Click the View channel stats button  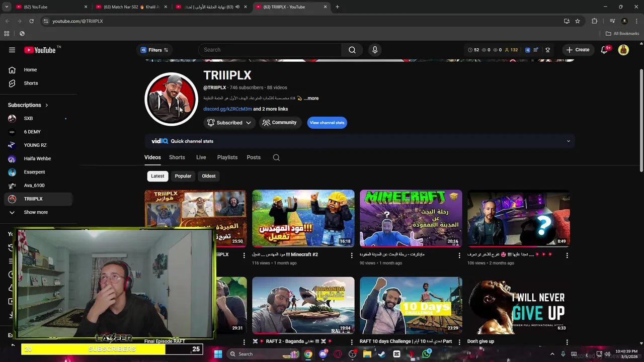point(327,123)
